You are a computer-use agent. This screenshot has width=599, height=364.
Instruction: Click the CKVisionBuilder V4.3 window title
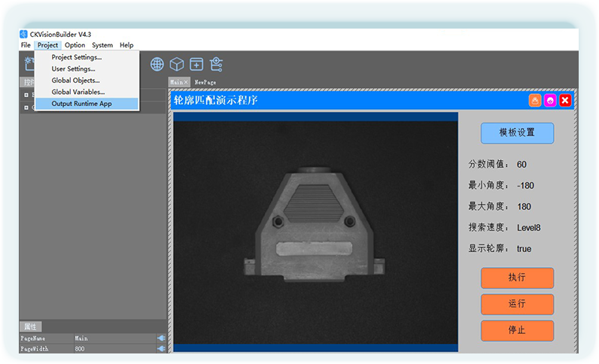tap(61, 35)
